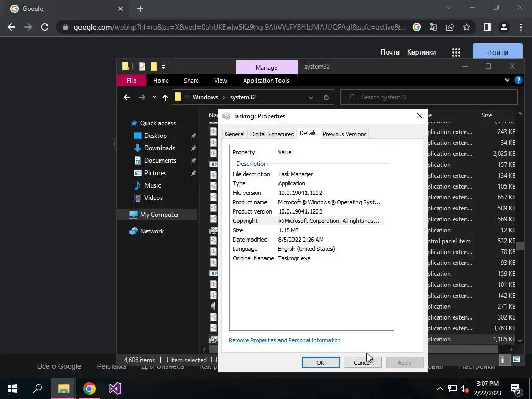Image resolution: width=532 pixels, height=399 pixels.
Task: Open new Chrome tab
Action: pos(140,9)
